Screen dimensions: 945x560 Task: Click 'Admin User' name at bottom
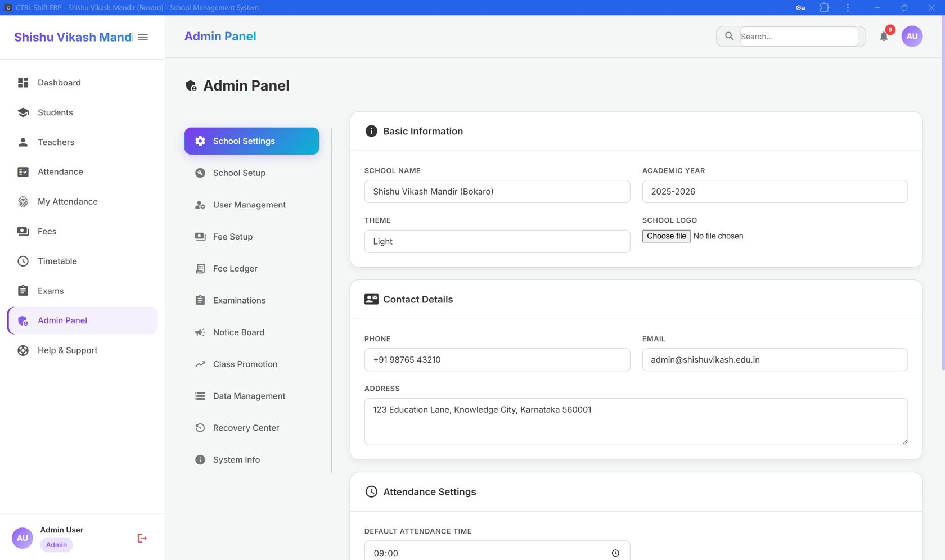pos(62,530)
